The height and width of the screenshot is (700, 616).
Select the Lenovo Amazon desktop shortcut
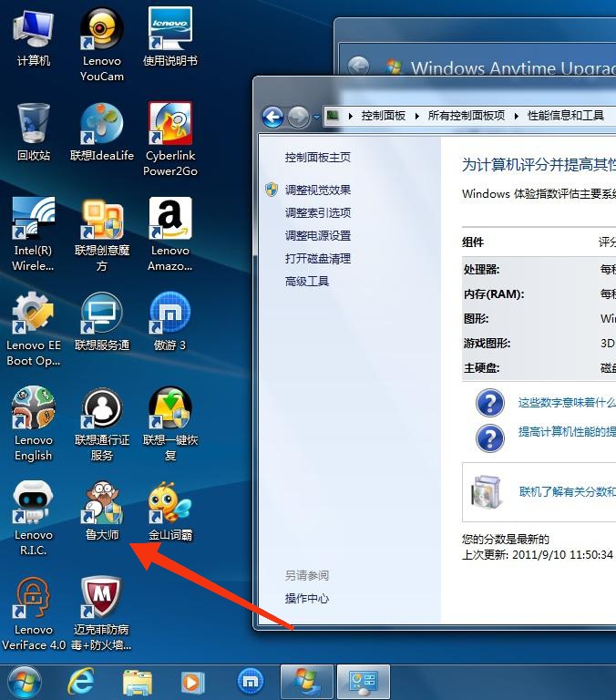point(170,234)
